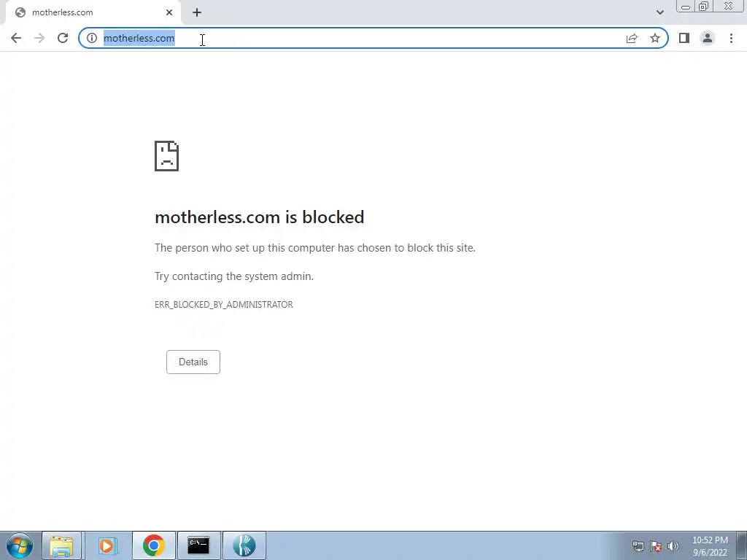
Task: Click the 'motherless.com is blocked' heading
Action: coord(260,217)
